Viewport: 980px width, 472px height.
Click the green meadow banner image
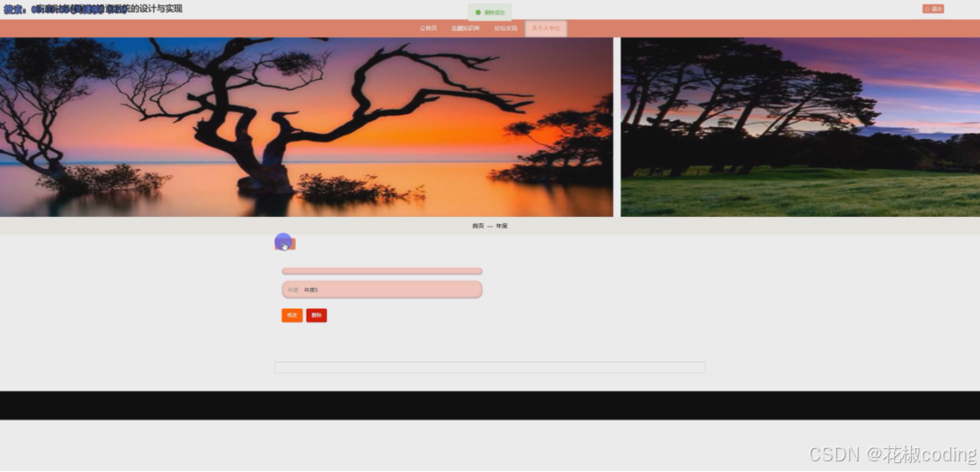pyautogui.click(x=800, y=128)
